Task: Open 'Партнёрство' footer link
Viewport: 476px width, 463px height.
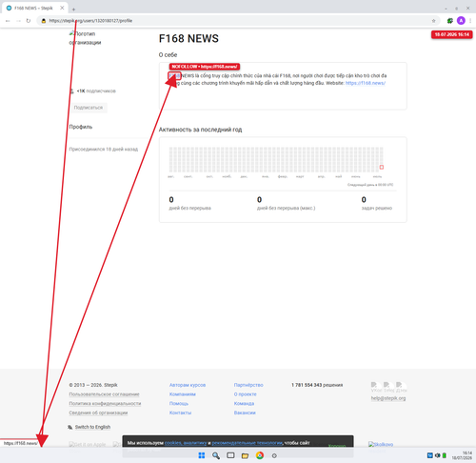Action: pyautogui.click(x=248, y=385)
